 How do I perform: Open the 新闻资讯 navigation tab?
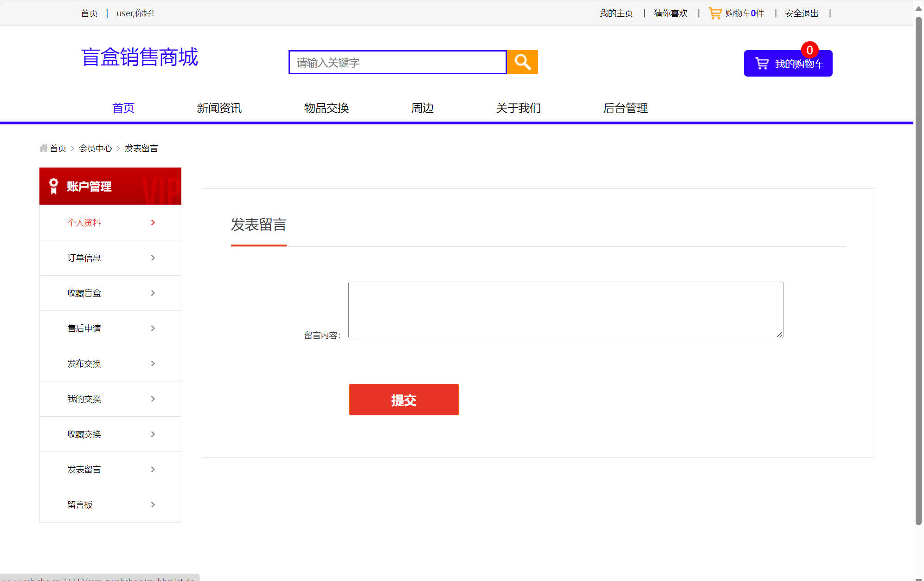tap(219, 108)
